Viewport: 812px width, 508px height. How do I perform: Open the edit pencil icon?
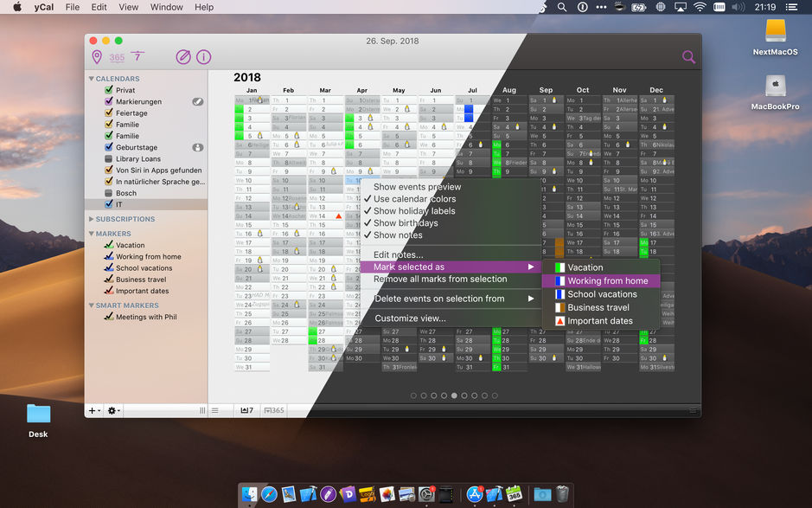pyautogui.click(x=183, y=55)
